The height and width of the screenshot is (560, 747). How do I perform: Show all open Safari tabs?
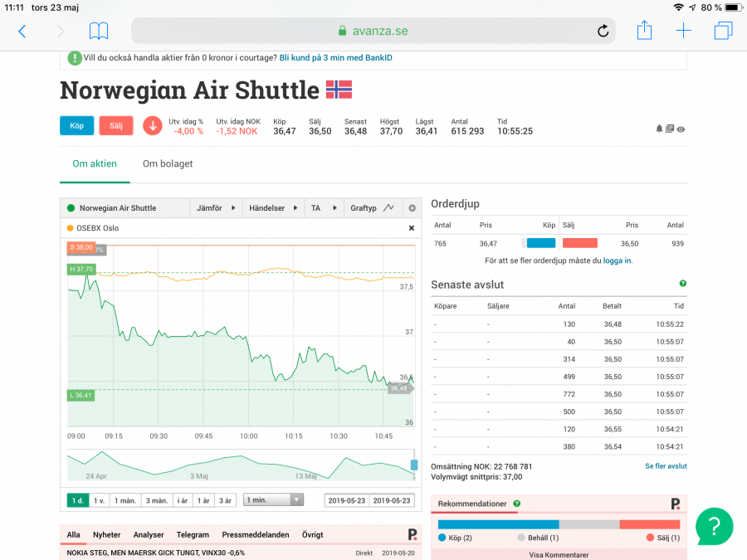click(723, 31)
